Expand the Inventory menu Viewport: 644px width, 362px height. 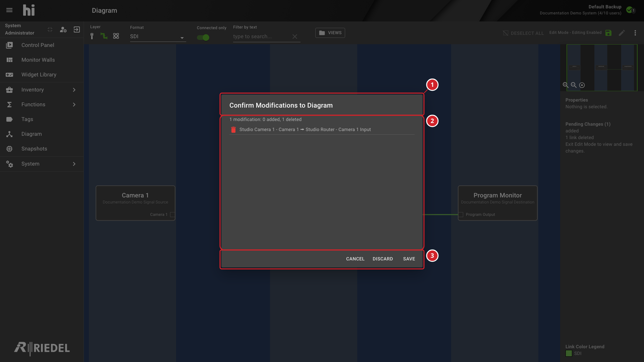[x=42, y=90]
